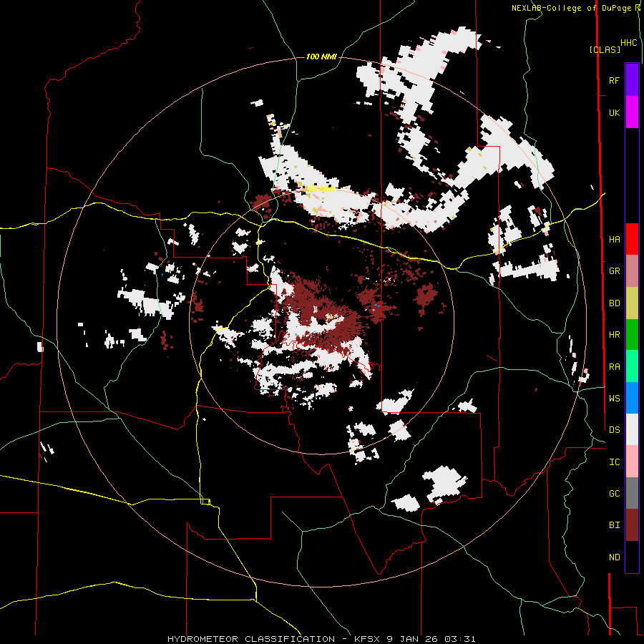The image size is (644, 644).
Task: Click the Hydrometeor Classification KFSX caption
Action: point(321,639)
